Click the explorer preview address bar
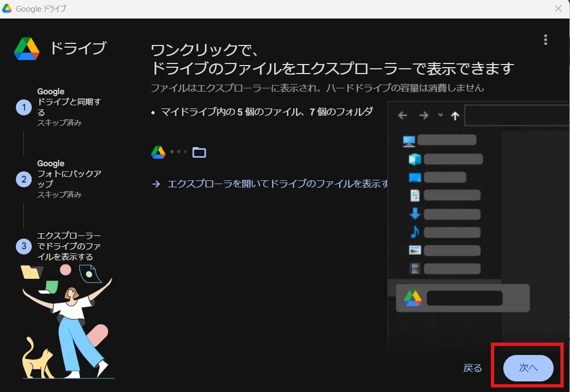 coord(517,115)
